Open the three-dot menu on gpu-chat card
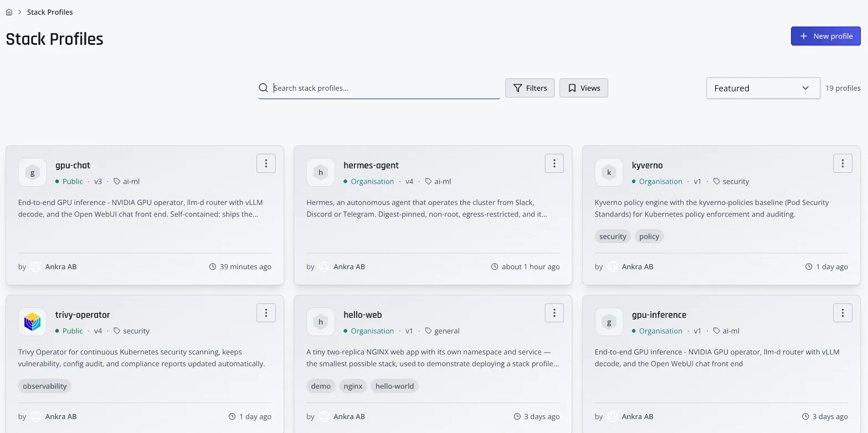This screenshot has width=868, height=433. [x=266, y=163]
